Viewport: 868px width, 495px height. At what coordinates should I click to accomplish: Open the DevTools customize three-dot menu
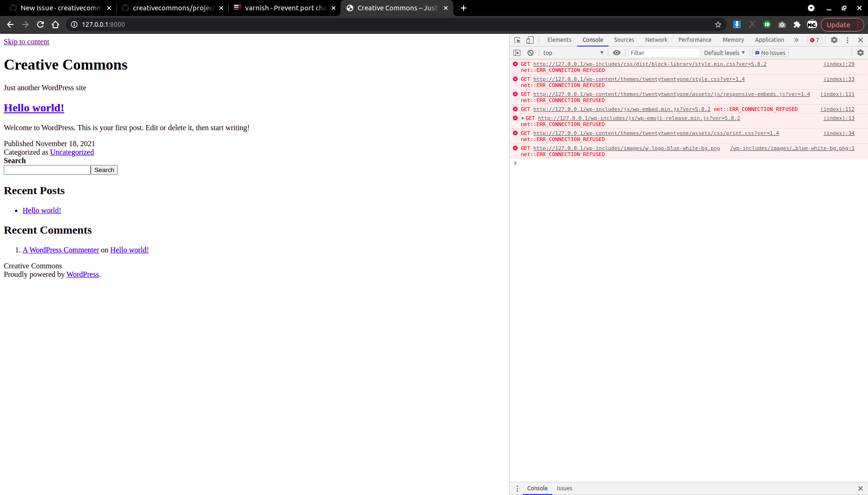pyautogui.click(x=847, y=40)
